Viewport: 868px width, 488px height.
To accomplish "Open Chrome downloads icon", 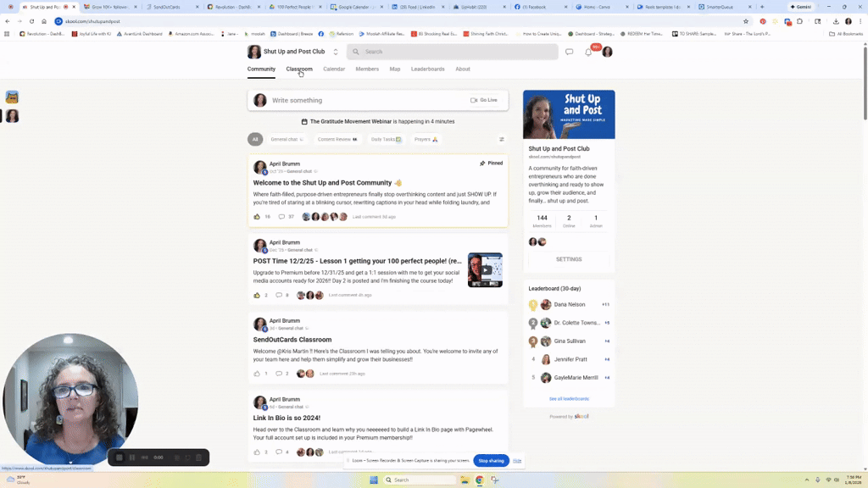I will [x=836, y=21].
